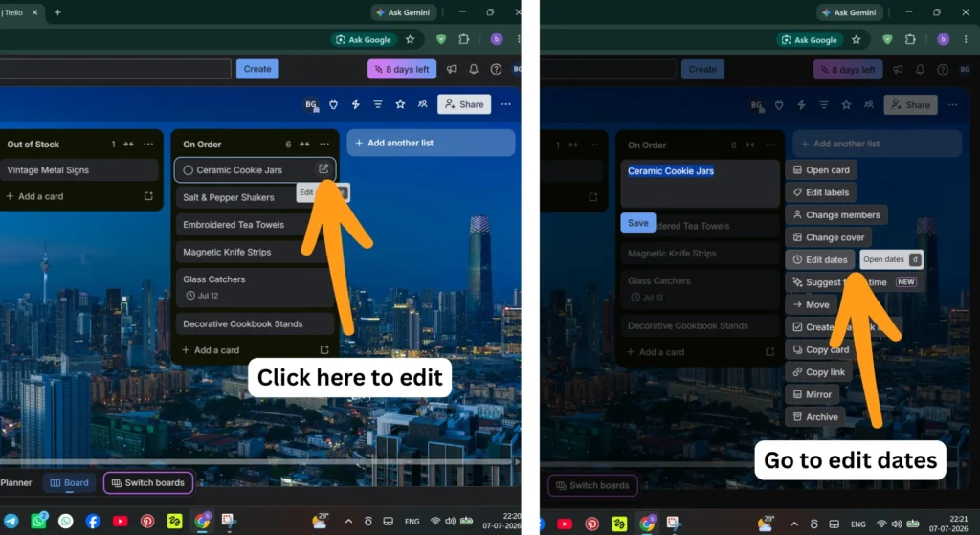Click Switch boards in left screenshot
Screen dimensions: 980x535
pos(148,482)
